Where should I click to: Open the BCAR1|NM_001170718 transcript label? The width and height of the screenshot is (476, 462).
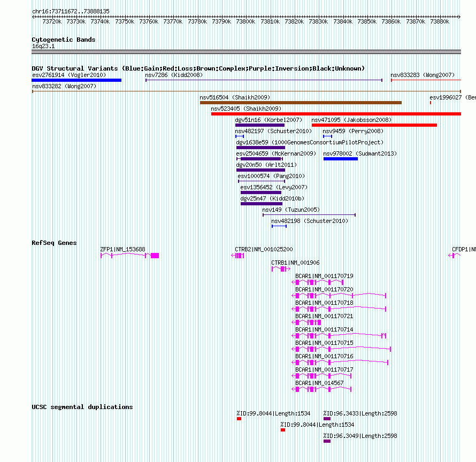[x=324, y=303]
